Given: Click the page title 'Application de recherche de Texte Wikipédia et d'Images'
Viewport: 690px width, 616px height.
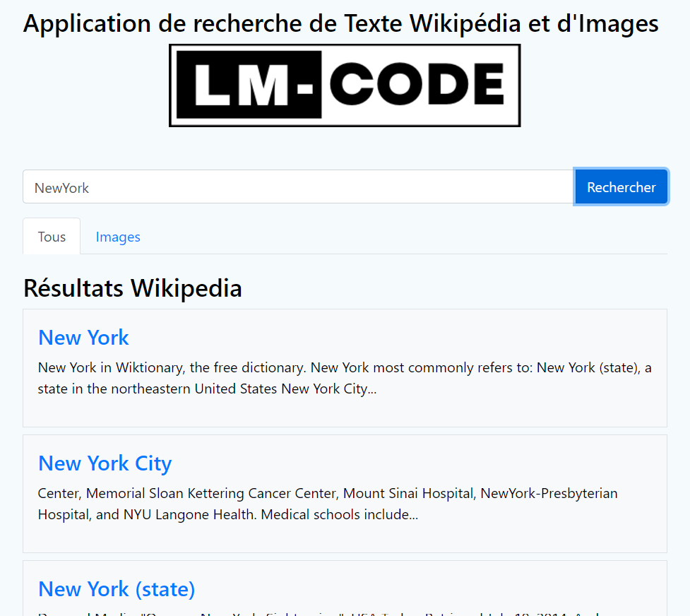Looking at the screenshot, I should click(341, 23).
